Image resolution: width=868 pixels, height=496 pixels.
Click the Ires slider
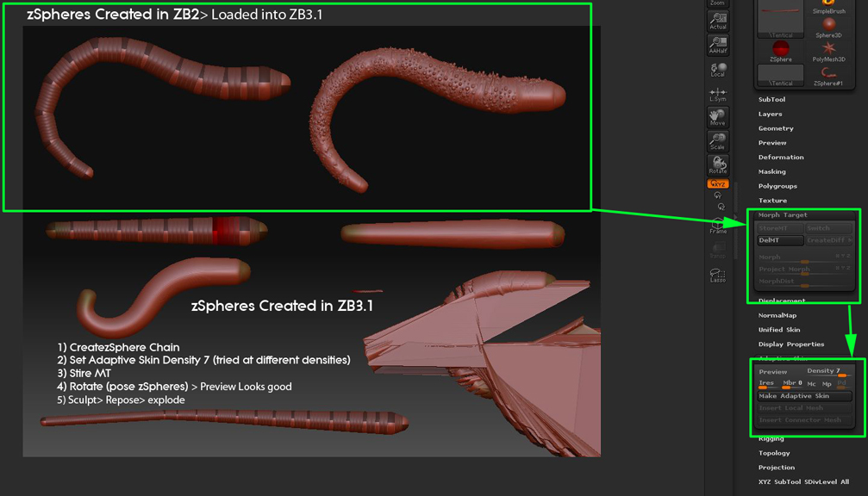768,384
